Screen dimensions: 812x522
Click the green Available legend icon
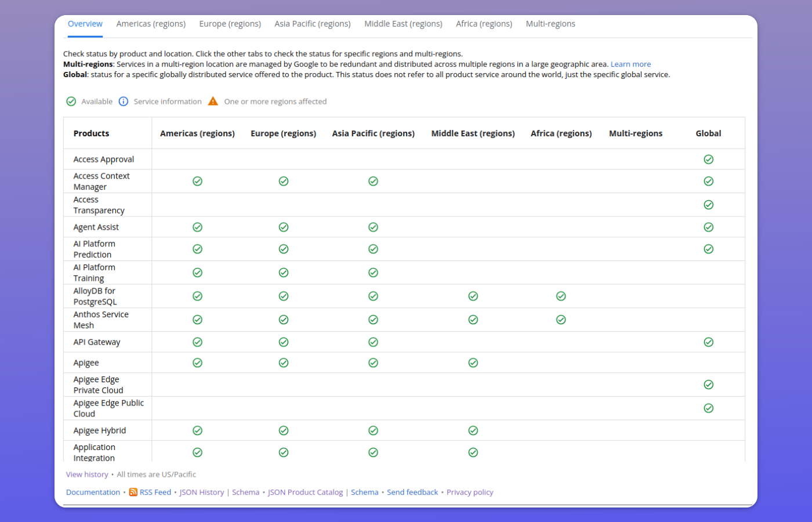(71, 101)
